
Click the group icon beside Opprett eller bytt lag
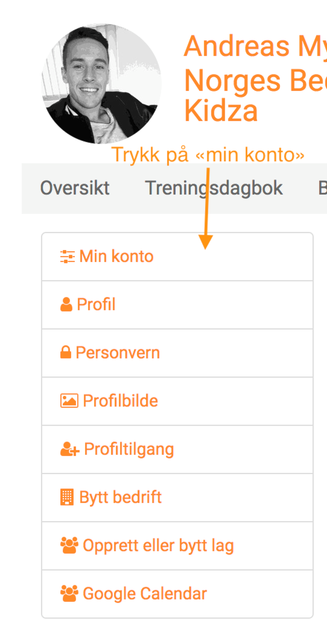point(69,546)
